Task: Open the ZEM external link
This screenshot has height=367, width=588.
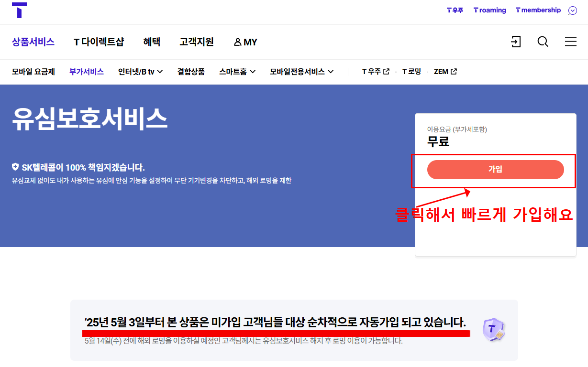Action: pos(445,72)
